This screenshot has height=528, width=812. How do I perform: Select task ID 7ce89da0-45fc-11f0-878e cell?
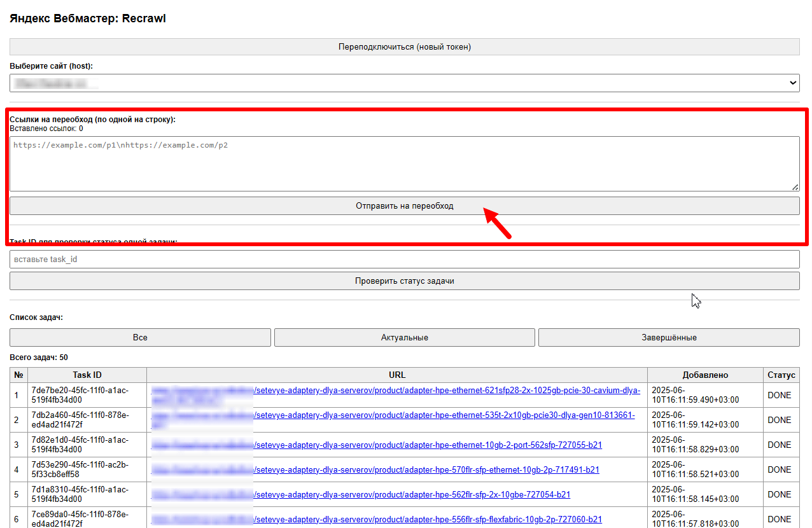(87, 519)
